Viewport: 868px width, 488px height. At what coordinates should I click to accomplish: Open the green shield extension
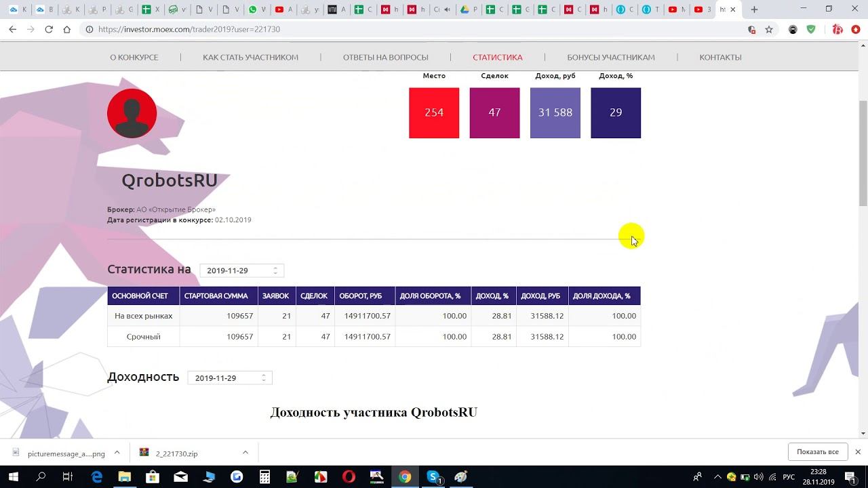[811, 29]
